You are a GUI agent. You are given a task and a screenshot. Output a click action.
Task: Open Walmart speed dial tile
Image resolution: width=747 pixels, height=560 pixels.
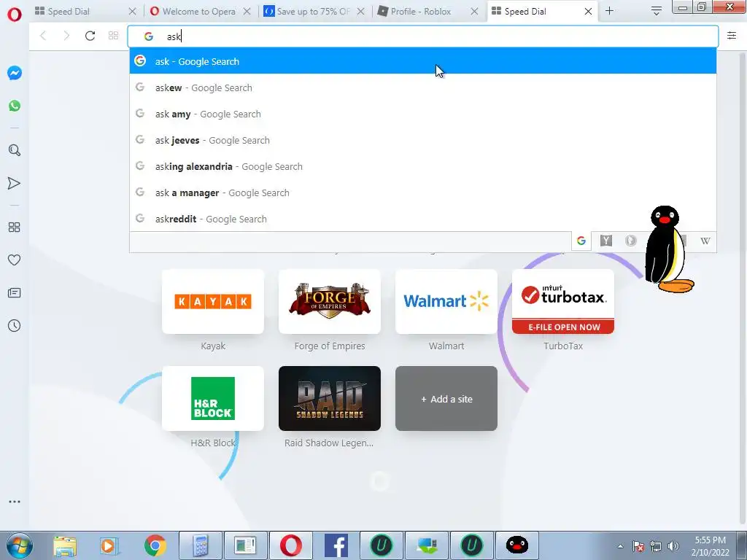click(x=446, y=301)
